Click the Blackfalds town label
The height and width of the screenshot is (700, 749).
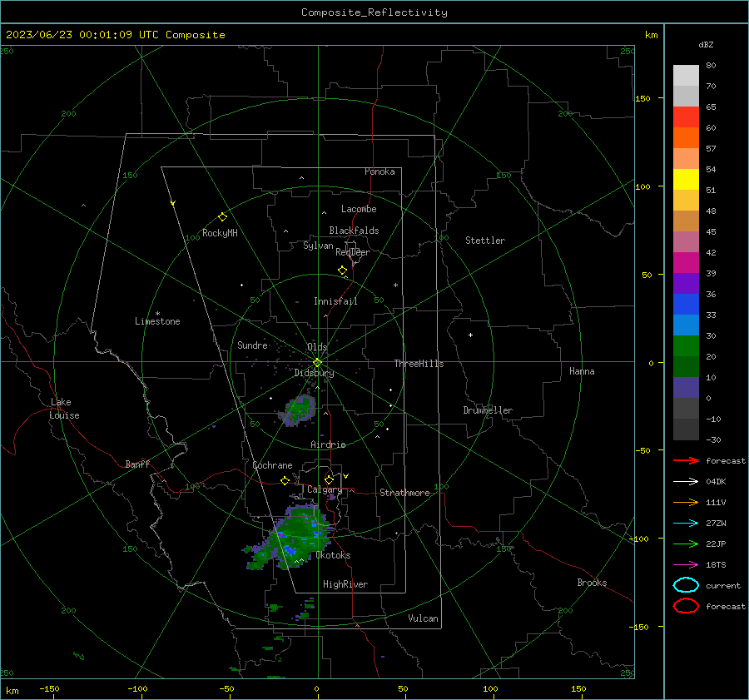(354, 231)
